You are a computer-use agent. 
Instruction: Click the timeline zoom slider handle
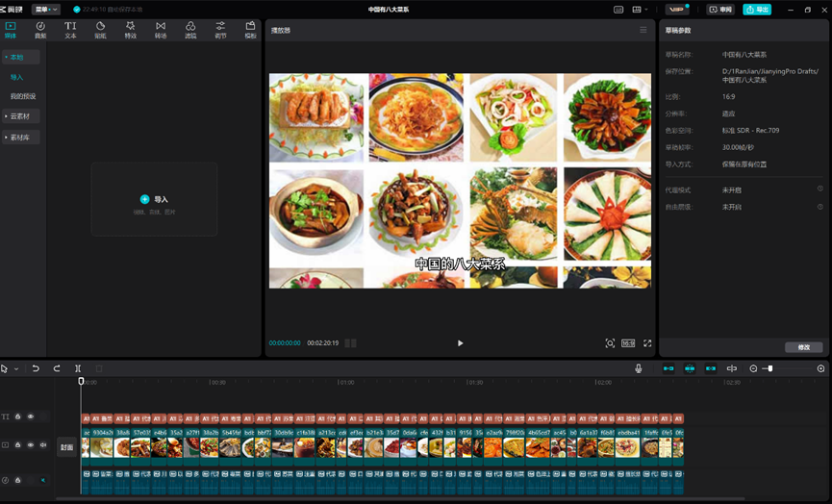(x=770, y=368)
